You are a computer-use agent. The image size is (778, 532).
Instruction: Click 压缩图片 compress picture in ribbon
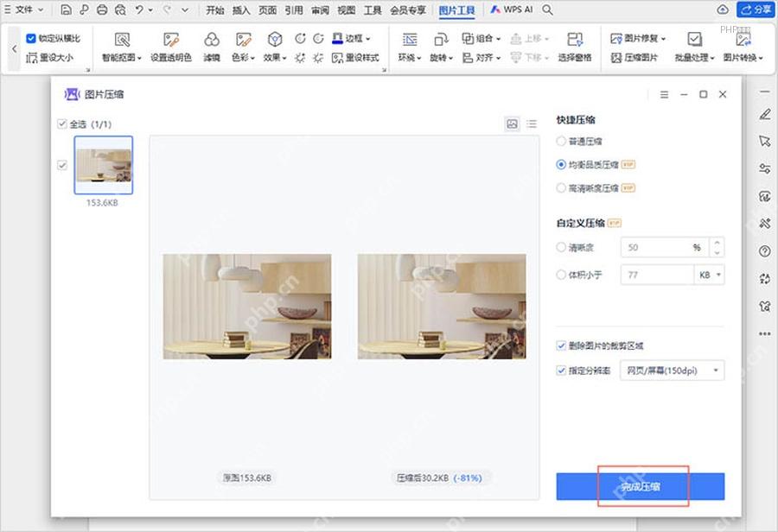(x=635, y=58)
